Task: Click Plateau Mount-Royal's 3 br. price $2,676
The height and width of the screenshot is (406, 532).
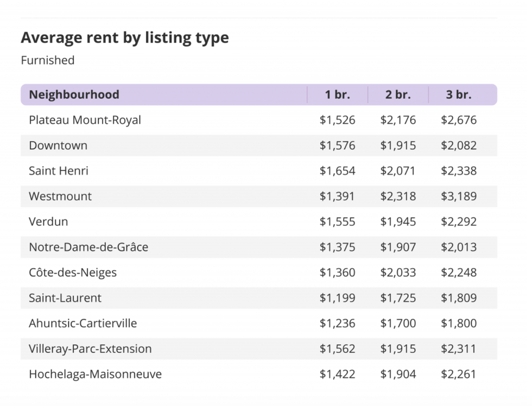Action: (459, 120)
